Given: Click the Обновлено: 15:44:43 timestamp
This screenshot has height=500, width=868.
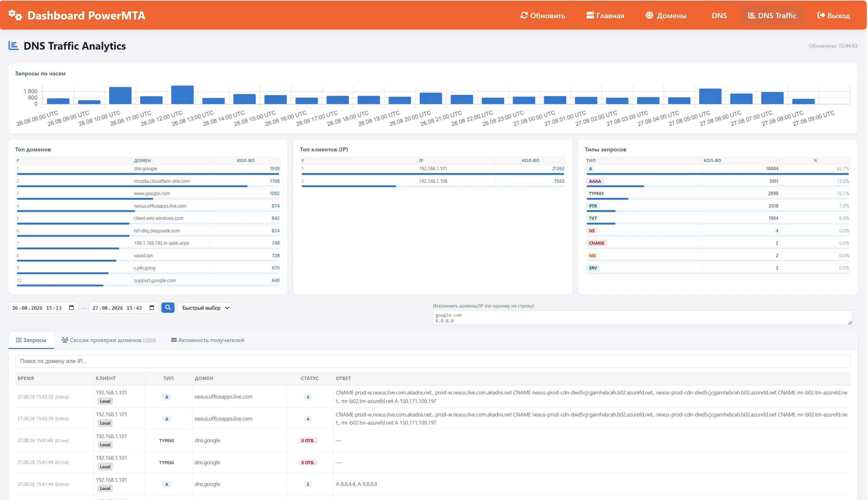Looking at the screenshot, I should tap(832, 46).
